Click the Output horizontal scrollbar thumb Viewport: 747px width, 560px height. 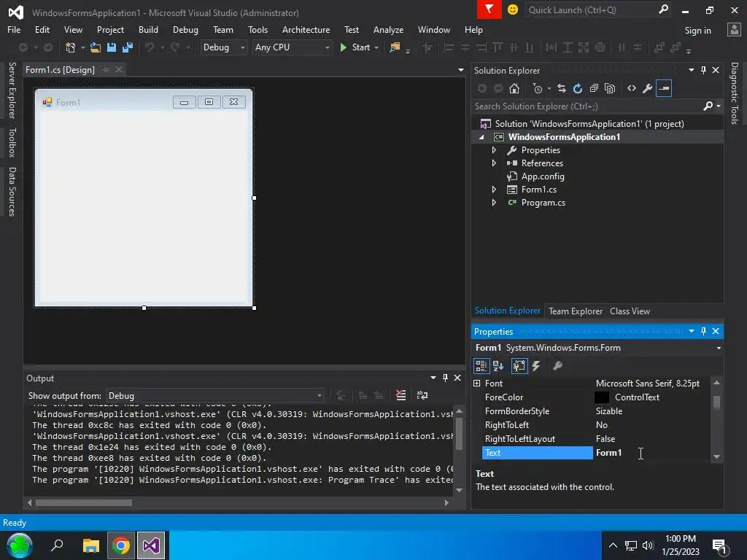tap(84, 503)
